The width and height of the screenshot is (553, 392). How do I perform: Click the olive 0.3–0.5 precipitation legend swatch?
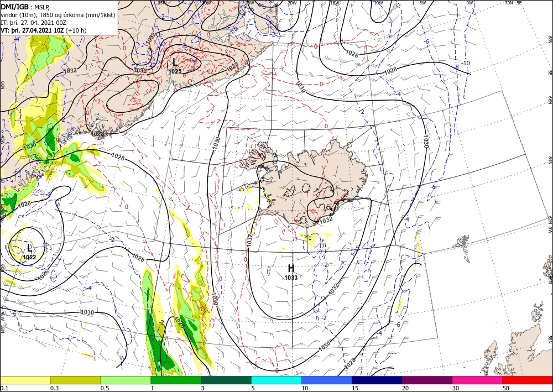(x=75, y=380)
